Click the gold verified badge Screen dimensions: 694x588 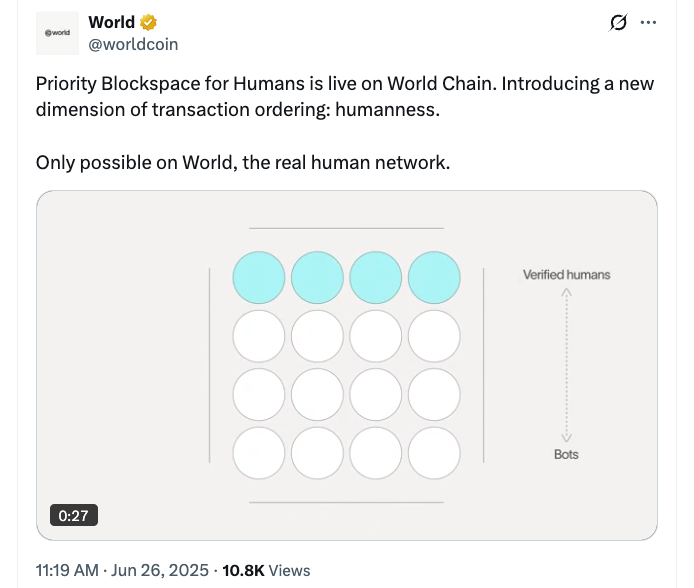tap(148, 22)
